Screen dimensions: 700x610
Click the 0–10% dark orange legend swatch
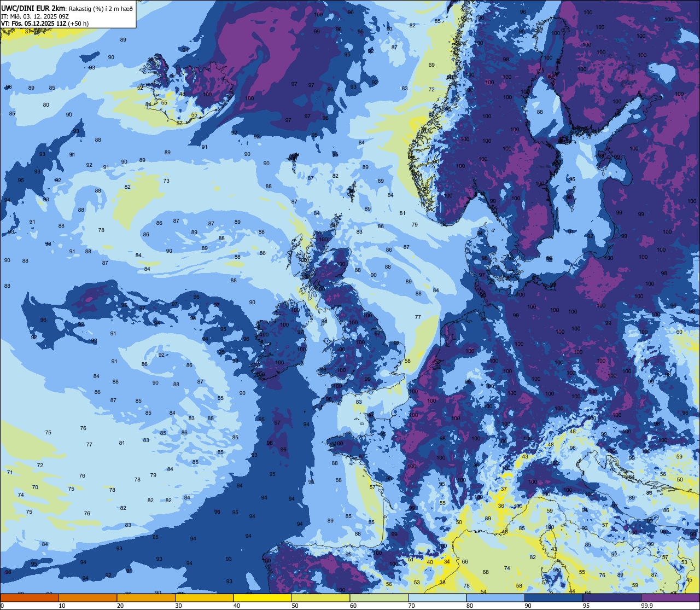(x=30, y=597)
